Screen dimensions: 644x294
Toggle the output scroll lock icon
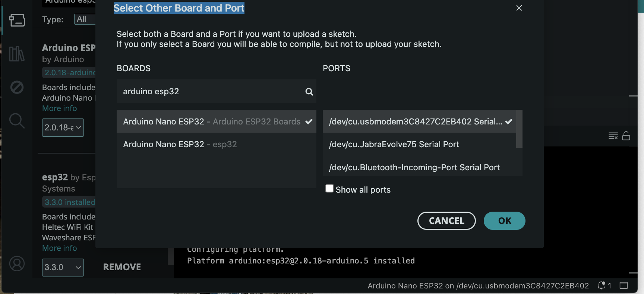(x=626, y=136)
